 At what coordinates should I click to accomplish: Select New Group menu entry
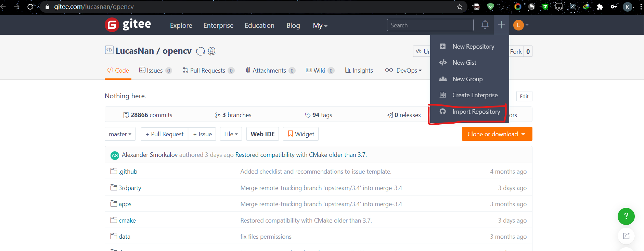[x=469, y=79]
